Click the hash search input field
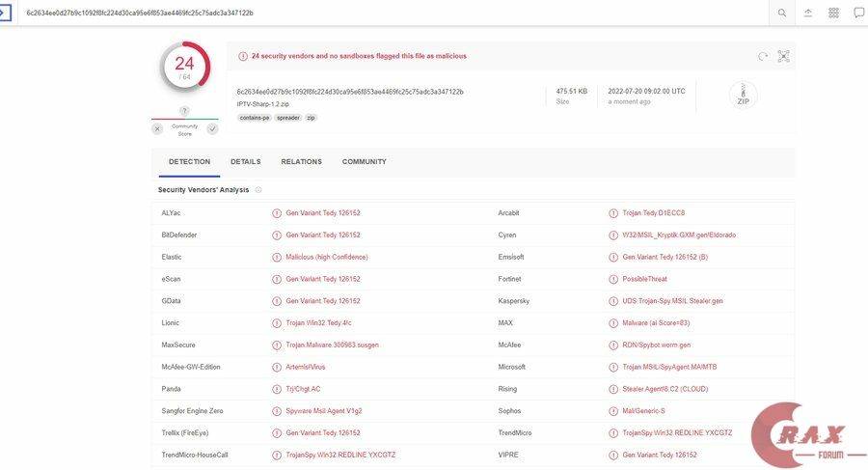 [393, 13]
